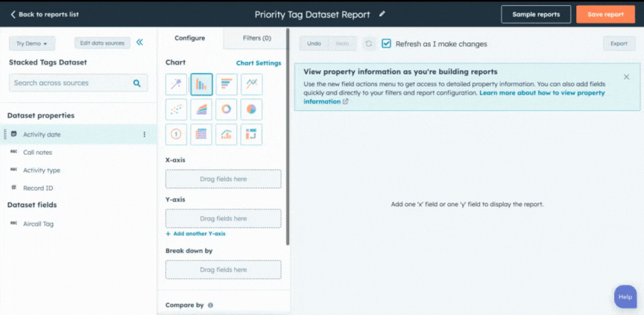The height and width of the screenshot is (315, 644).
Task: Choose the table chart type
Action: pos(201,135)
